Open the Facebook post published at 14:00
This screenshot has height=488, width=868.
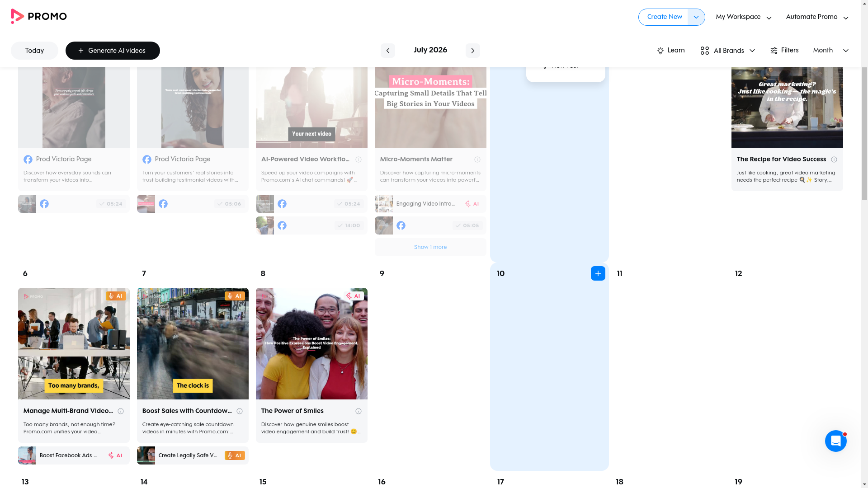point(311,225)
